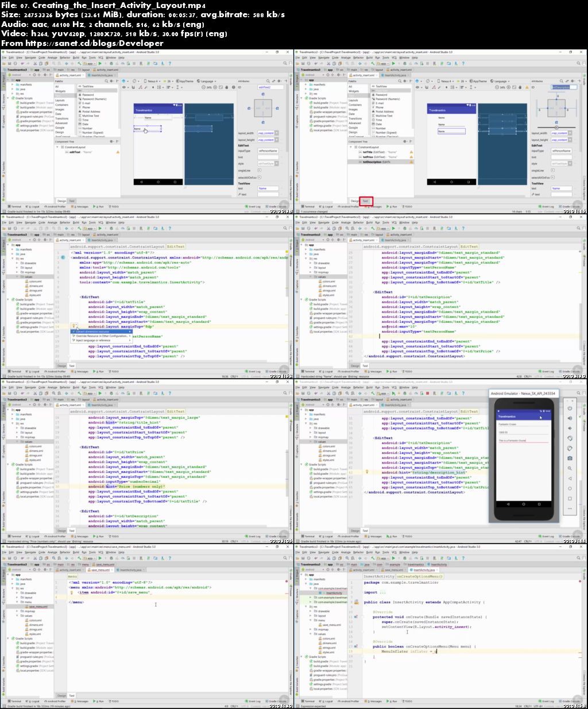The width and height of the screenshot is (588, 709).
Task: Click Help question-mark icon in first frame toolbar
Action: pyautogui.click(x=169, y=63)
